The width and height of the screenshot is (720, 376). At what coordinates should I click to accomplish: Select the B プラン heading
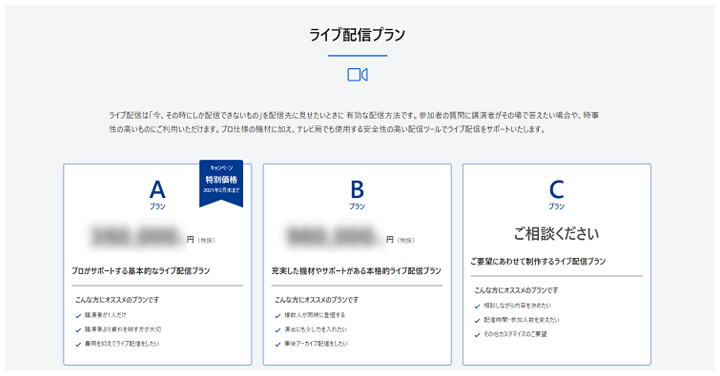point(357,194)
